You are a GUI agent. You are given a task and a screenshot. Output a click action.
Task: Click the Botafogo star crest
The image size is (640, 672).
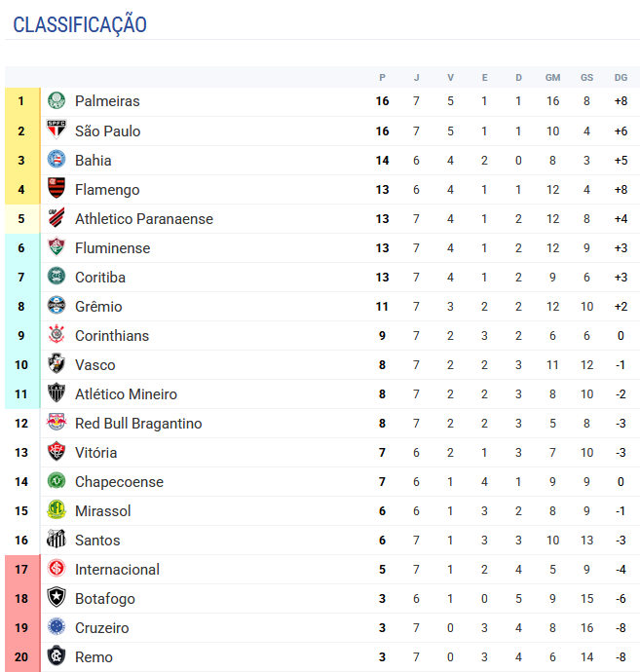coord(56,598)
